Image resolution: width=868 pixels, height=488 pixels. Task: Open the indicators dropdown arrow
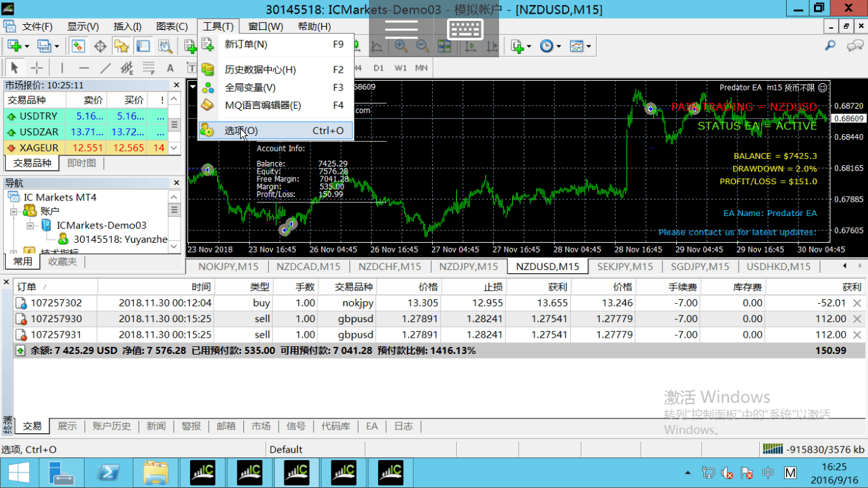(530, 46)
